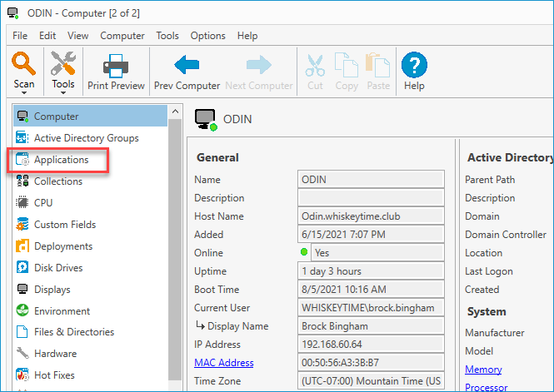Viewport: 554px width, 392px height.
Task: Select Active Directory Groups icon
Action: coord(22,137)
